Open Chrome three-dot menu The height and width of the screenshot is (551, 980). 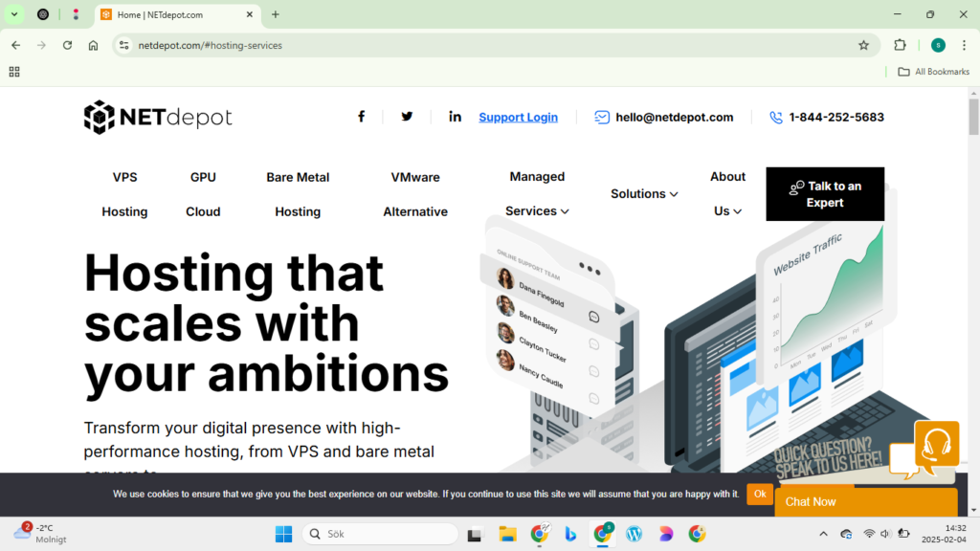click(965, 45)
